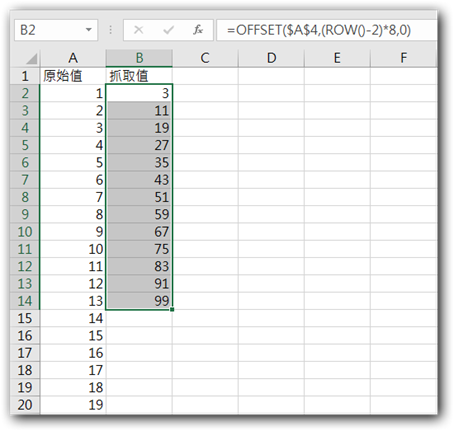
Task: Click cell B8 containing 51
Action: pyautogui.click(x=139, y=197)
